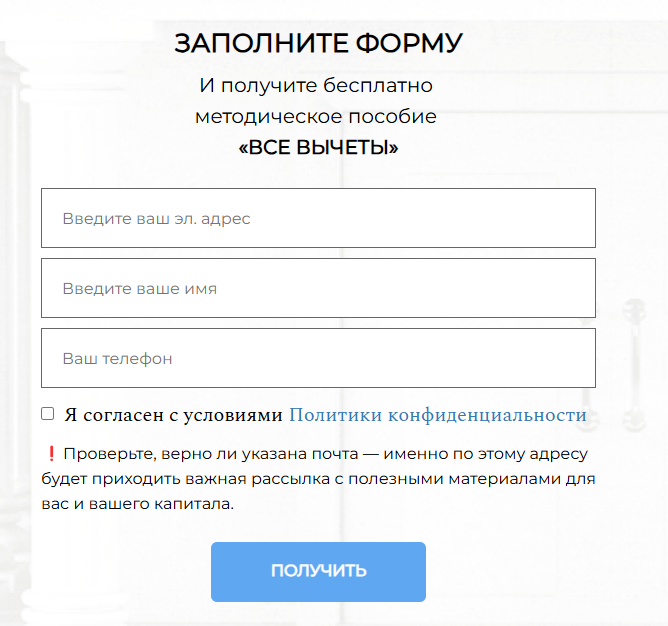Click the red exclamation mark icon
This screenshot has height=626, width=668.
click(x=51, y=454)
